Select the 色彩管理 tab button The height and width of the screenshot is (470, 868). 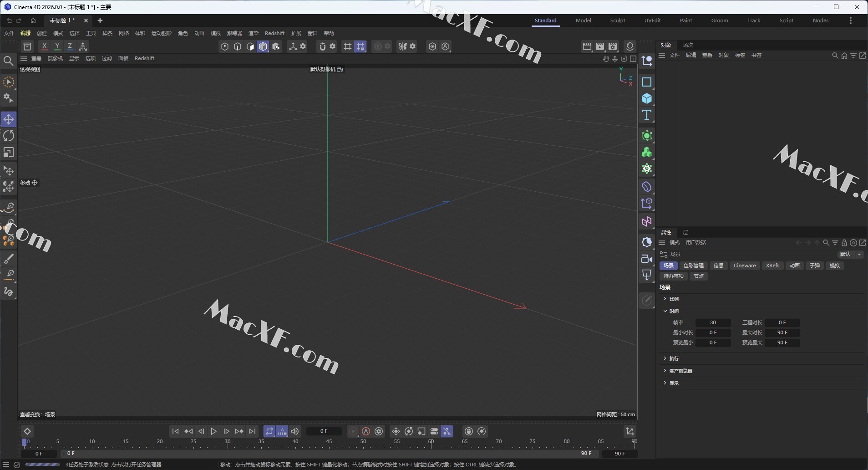693,266
